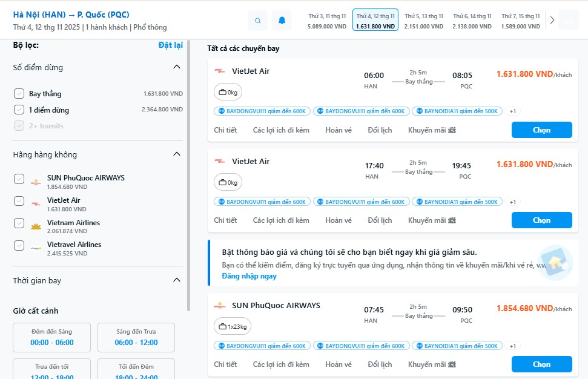The image size is (588, 379).
Task: Show next dates with the right arrow
Action: pos(552,20)
